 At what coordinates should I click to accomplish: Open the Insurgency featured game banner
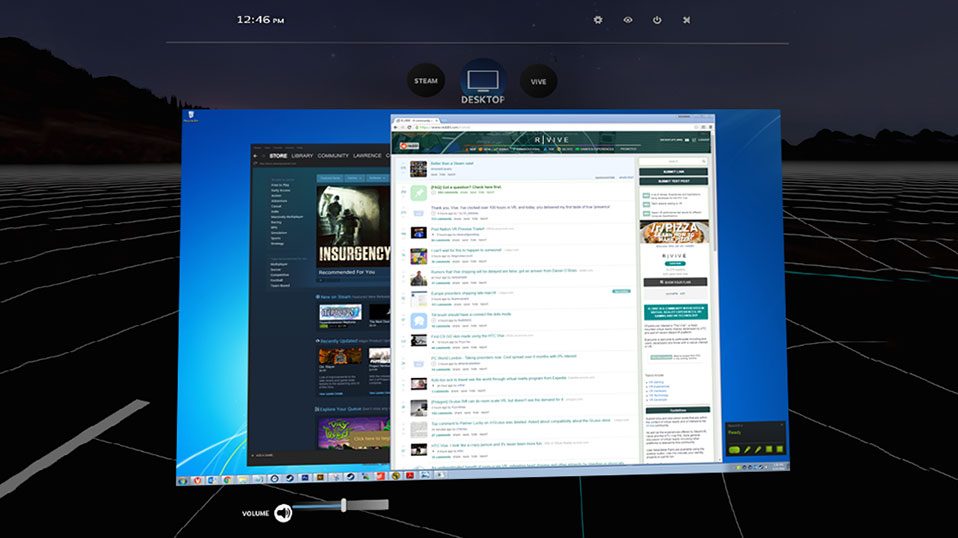(x=353, y=225)
